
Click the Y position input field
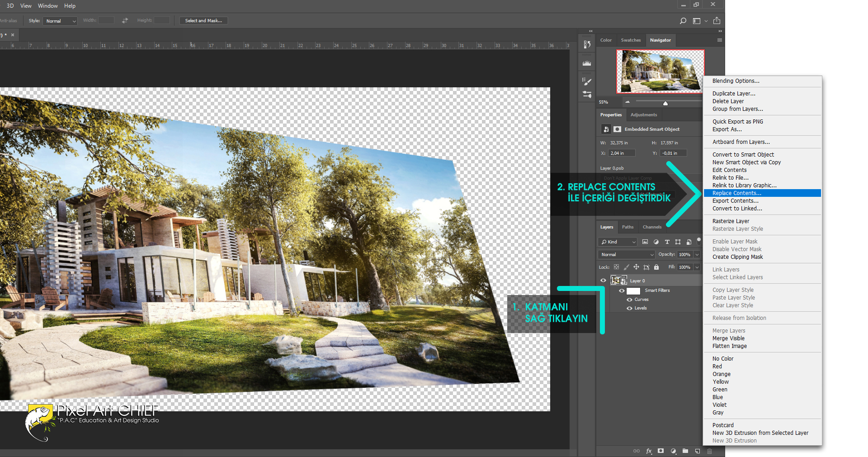coord(674,153)
